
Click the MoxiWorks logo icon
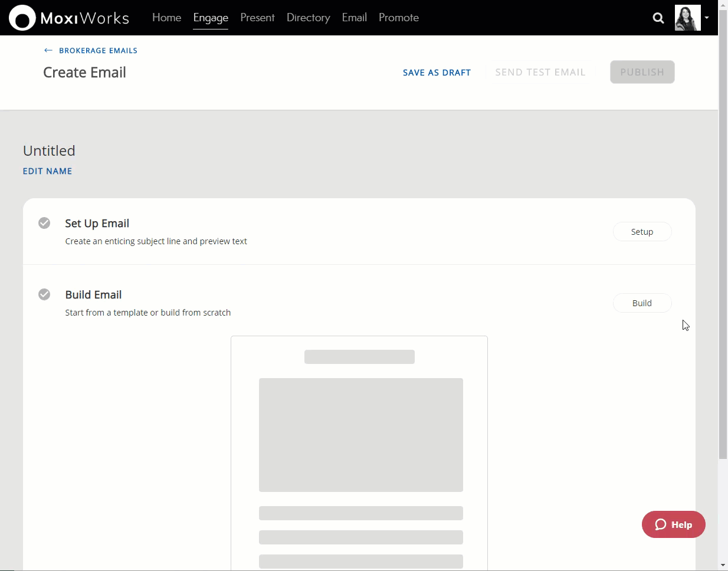click(x=22, y=18)
